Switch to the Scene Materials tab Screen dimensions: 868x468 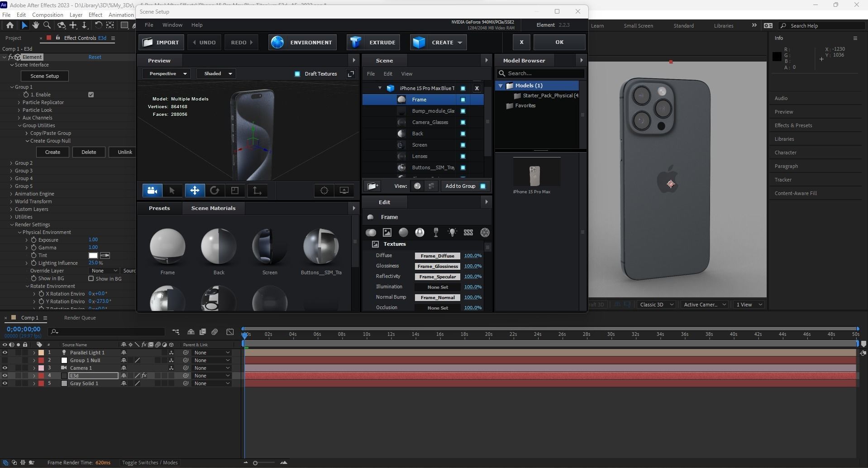214,208
